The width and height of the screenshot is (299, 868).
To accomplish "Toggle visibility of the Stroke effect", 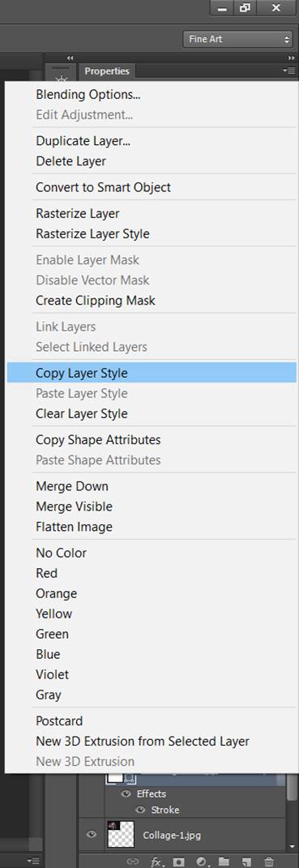I will (x=140, y=810).
